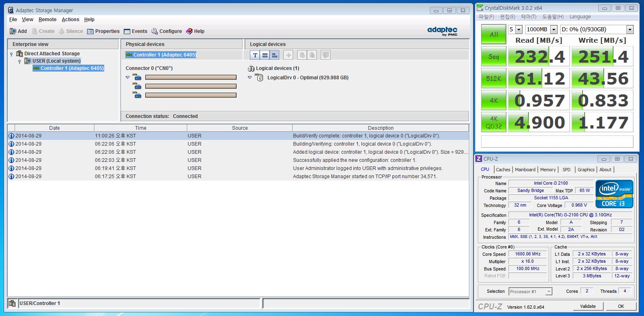Screen dimensions: 644x316
Task: Click the Validate button in CPU-Z
Action: click(588, 306)
